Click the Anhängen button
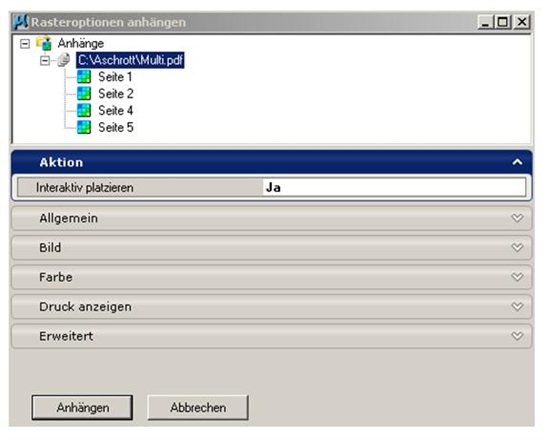The image size is (549, 440). click(x=82, y=407)
